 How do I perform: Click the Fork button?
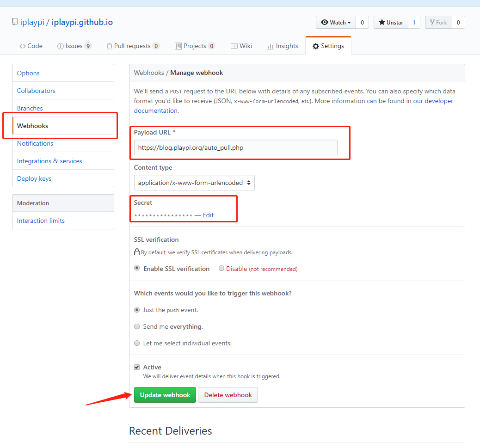pyautogui.click(x=438, y=22)
